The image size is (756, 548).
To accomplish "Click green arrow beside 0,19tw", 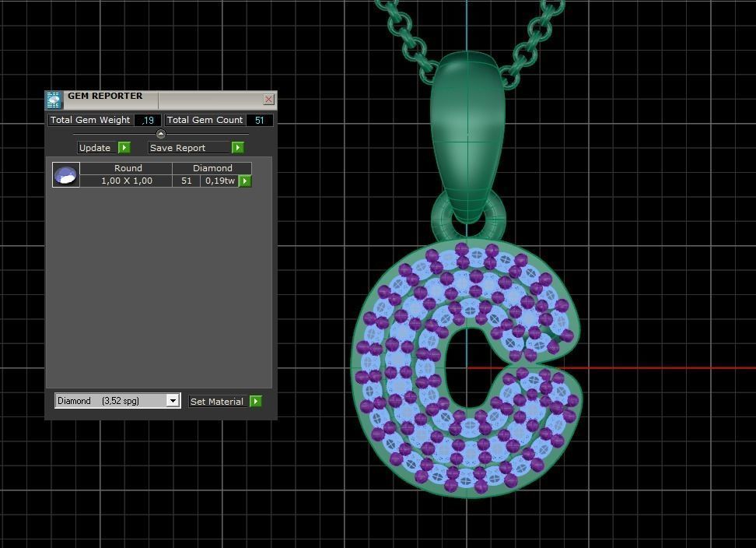I will (246, 181).
